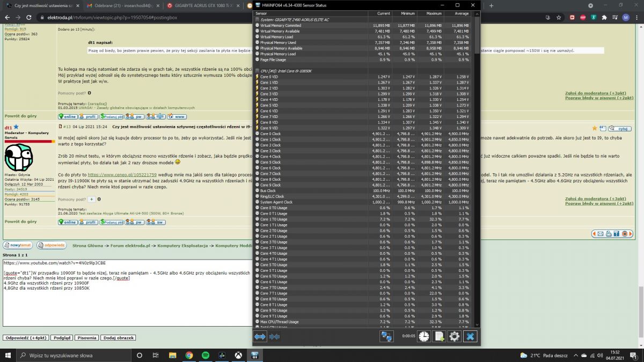644x362 pixels.
Task: Open the ABP AdBlock Plus extension
Action: click(x=583, y=17)
